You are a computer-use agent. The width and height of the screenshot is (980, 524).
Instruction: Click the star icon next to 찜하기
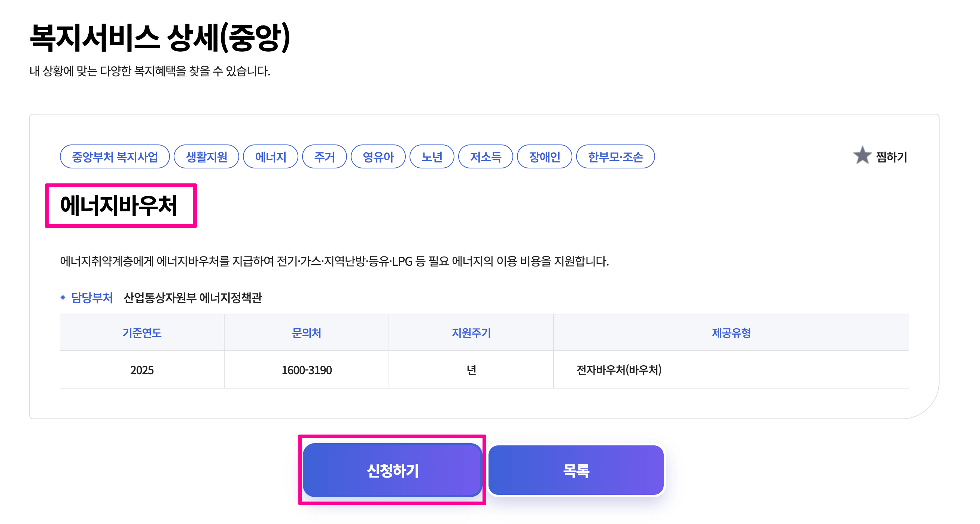(x=863, y=156)
